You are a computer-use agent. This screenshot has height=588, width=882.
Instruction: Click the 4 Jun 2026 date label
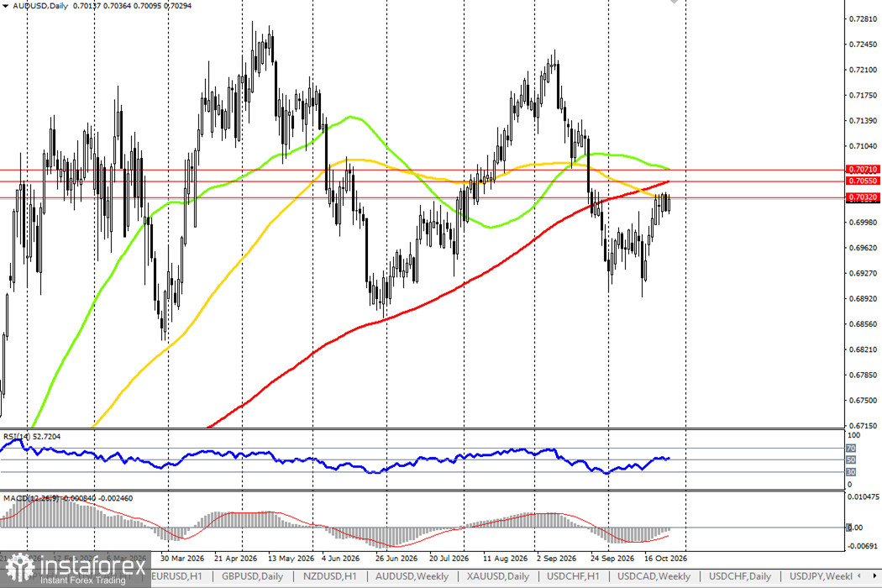[x=340, y=559]
